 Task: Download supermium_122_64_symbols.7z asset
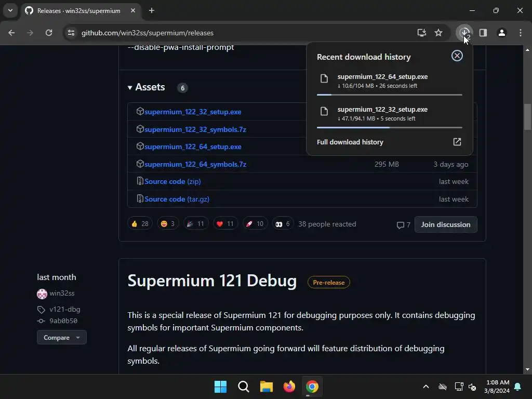coord(195,164)
